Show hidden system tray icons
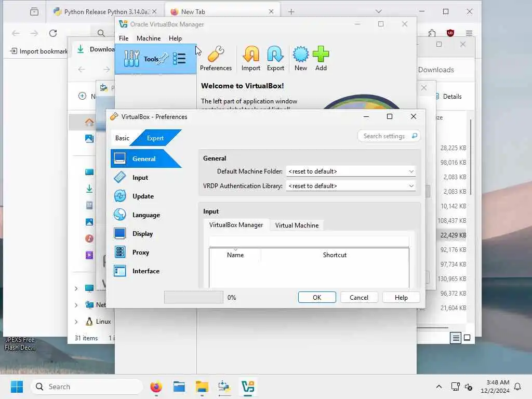This screenshot has width=532, height=399. (x=438, y=387)
